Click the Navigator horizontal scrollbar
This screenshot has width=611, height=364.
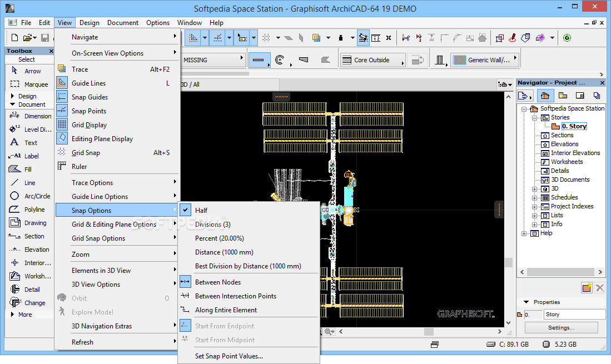click(561, 272)
